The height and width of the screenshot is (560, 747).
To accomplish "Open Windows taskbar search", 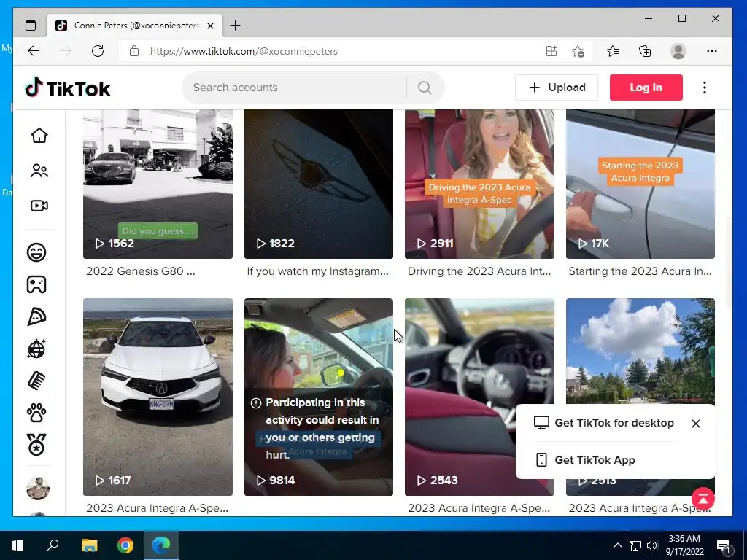I will pyautogui.click(x=53, y=545).
